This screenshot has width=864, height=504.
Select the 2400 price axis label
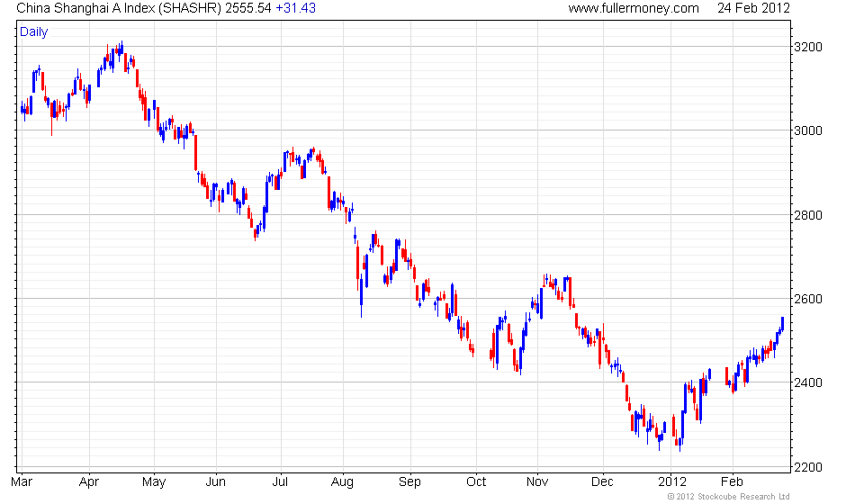[x=808, y=382]
